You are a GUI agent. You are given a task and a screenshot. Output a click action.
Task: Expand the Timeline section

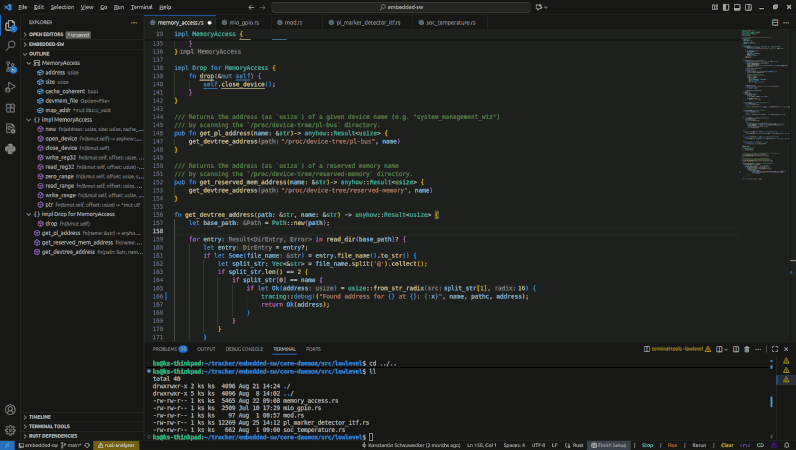click(x=40, y=417)
